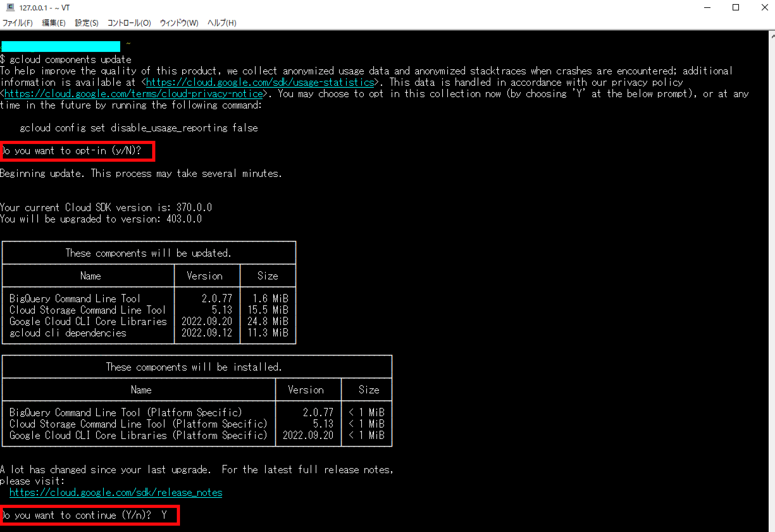Open the ファイル(F) menu

coord(17,23)
